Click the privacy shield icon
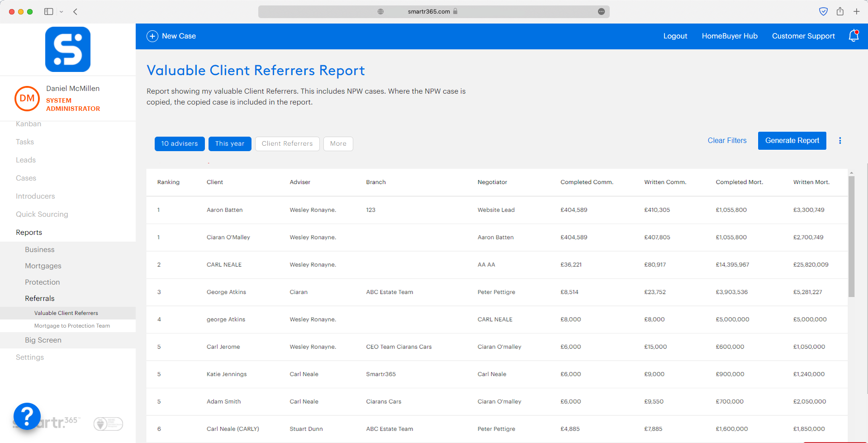 823,11
